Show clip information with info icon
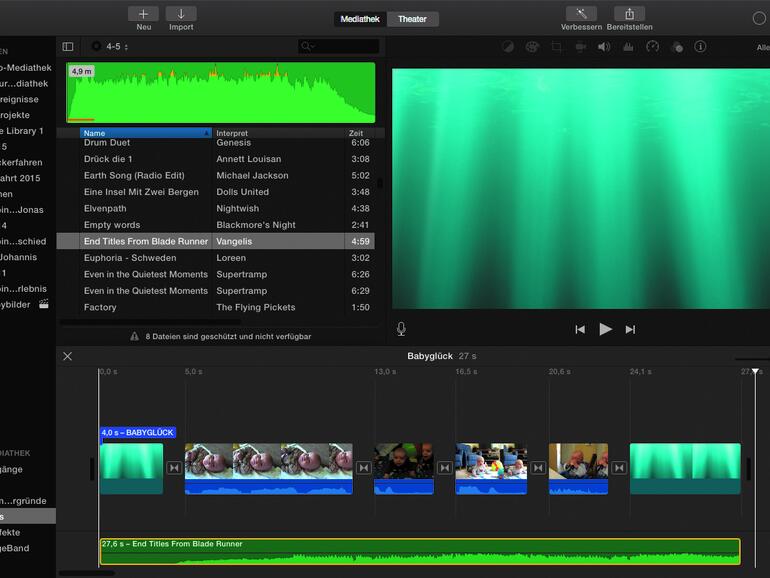This screenshot has height=578, width=770. (x=700, y=47)
